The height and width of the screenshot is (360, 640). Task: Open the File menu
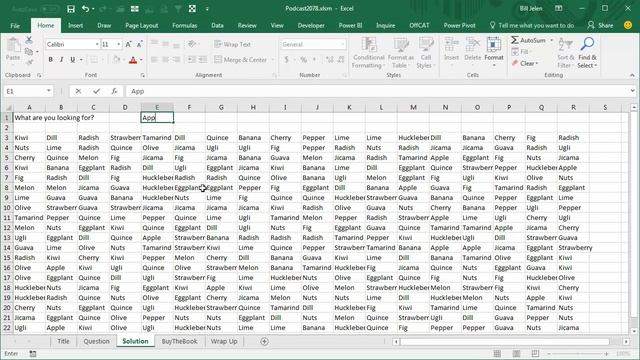click(x=15, y=25)
